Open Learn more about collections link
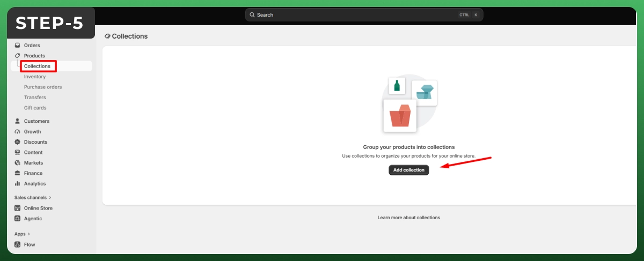 409,218
